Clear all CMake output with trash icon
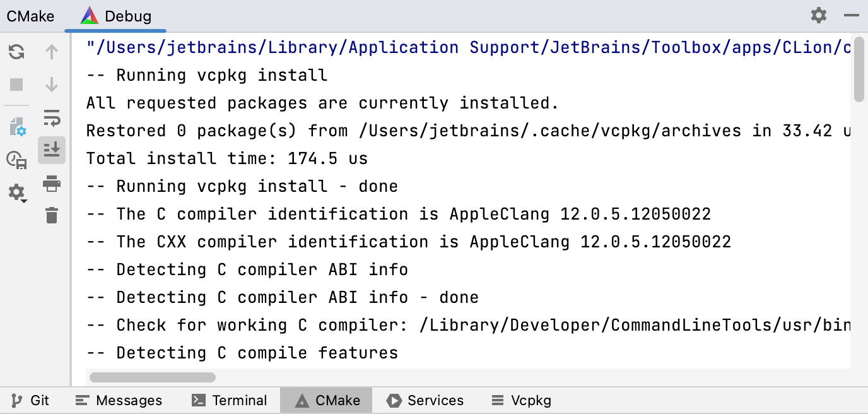 (x=52, y=216)
